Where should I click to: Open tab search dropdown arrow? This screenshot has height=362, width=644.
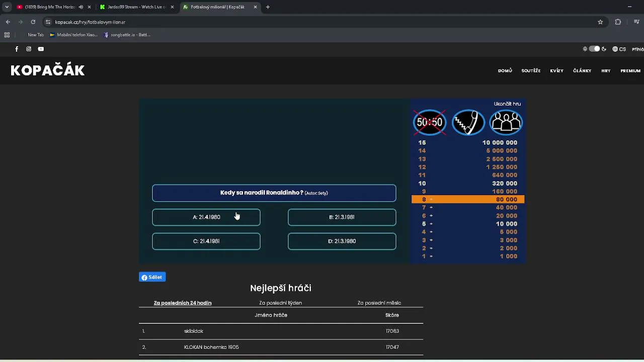(x=7, y=7)
